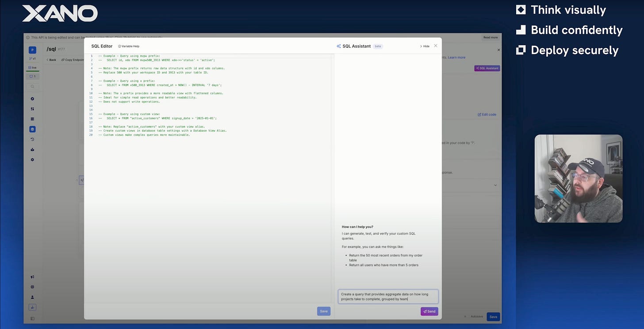
Task: Open the compass dashboard icon in sidebar
Action: 32,99
